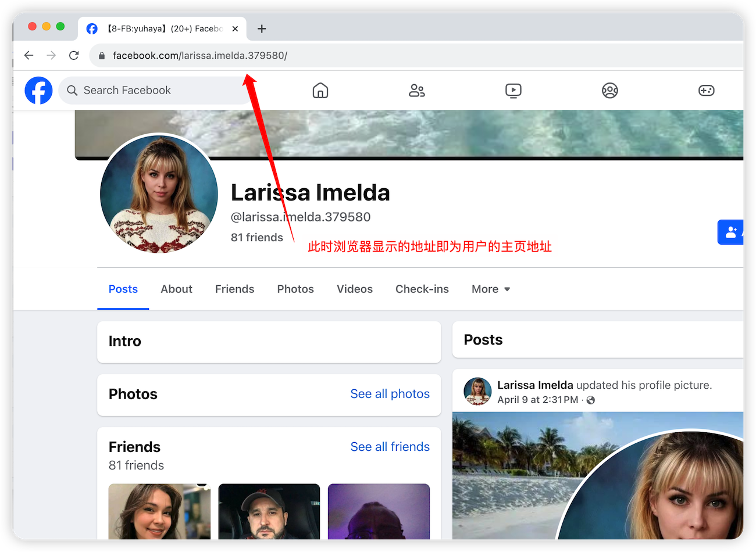Click the browser address bar URL
This screenshot has width=756, height=552.
click(x=200, y=56)
